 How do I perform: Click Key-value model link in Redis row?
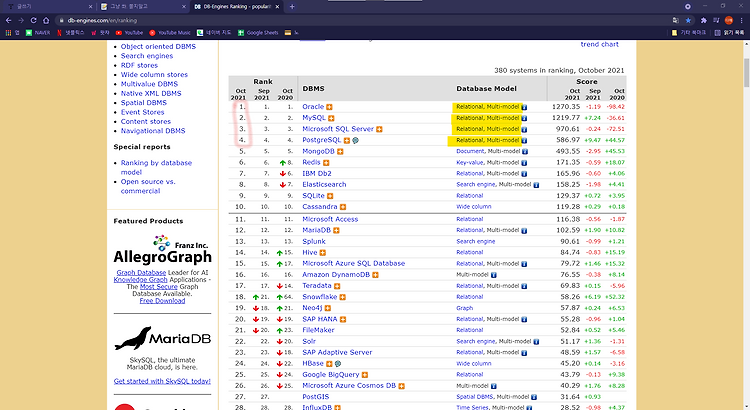[470, 163]
